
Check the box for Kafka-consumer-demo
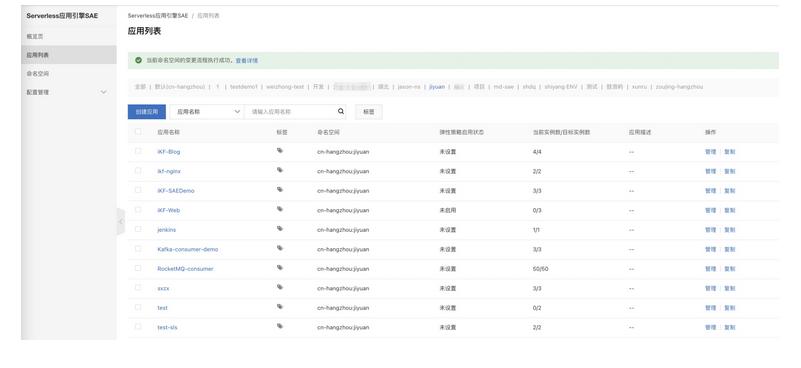(138, 248)
